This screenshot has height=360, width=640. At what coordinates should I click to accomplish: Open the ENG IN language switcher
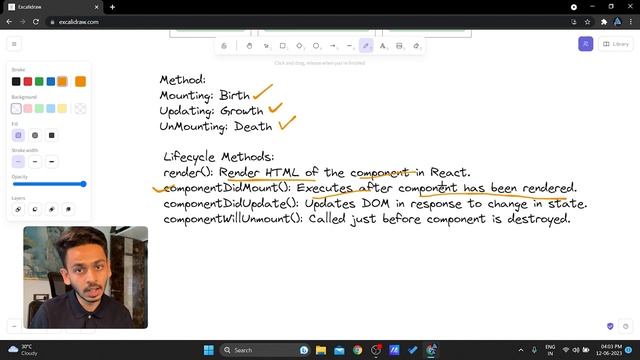(550, 350)
